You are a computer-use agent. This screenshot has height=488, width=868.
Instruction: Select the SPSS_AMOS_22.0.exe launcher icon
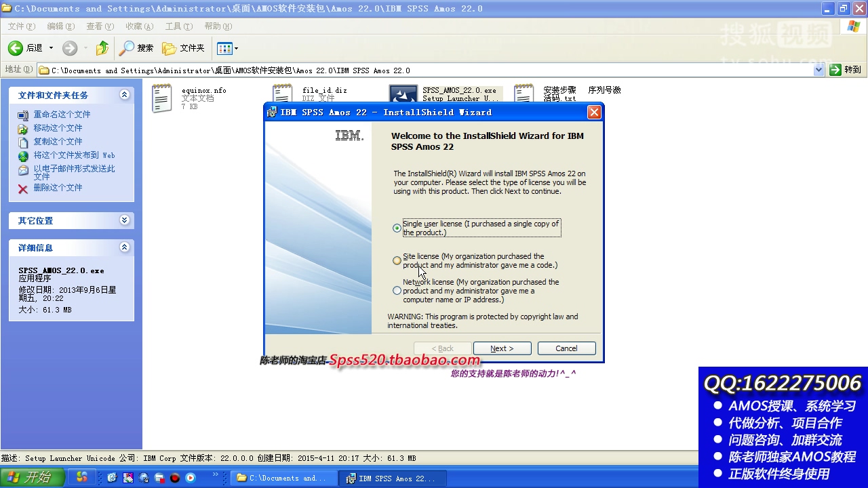403,94
